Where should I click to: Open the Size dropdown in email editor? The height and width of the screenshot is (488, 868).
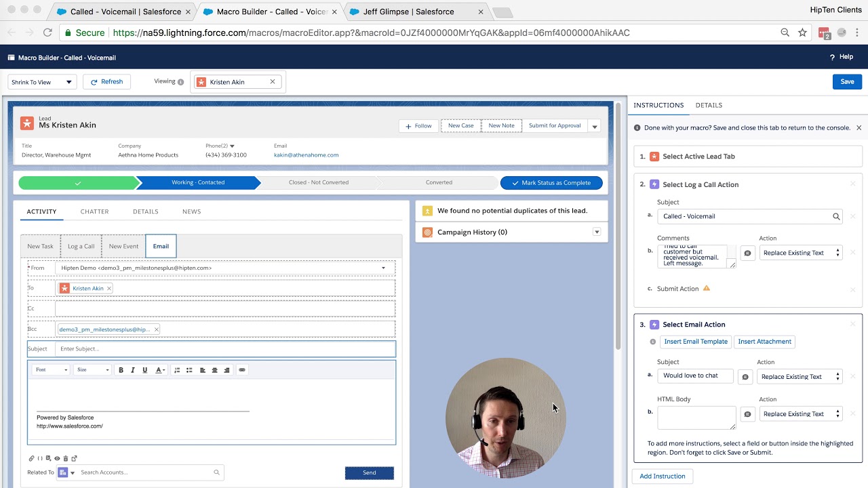pyautogui.click(x=93, y=370)
